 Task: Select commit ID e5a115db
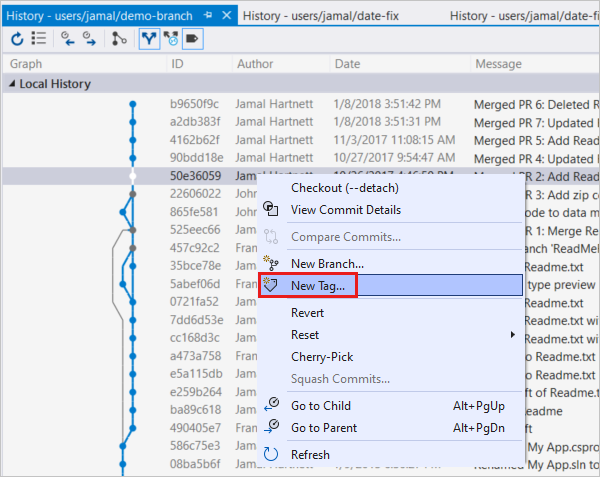(196, 374)
